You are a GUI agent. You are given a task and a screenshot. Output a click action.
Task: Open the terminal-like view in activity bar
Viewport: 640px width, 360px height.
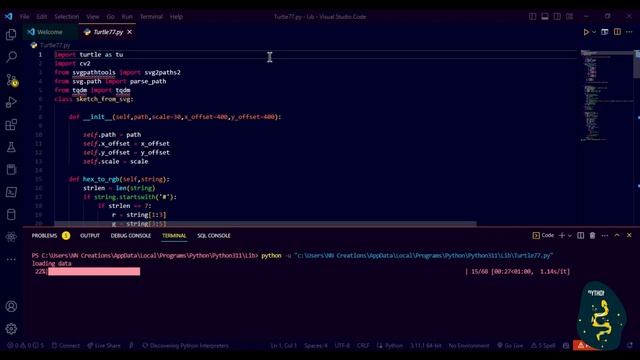point(11,192)
